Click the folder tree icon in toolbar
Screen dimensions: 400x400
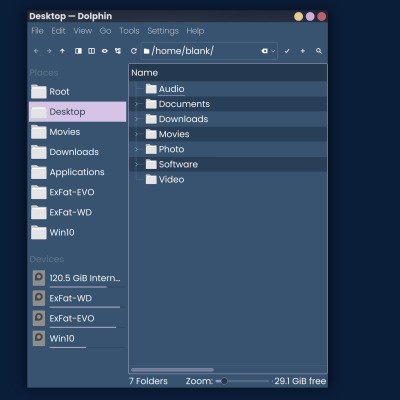coord(118,51)
